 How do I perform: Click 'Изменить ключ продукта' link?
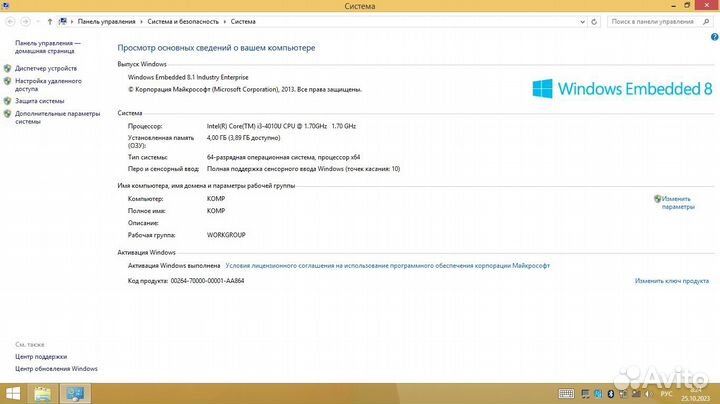pos(672,281)
